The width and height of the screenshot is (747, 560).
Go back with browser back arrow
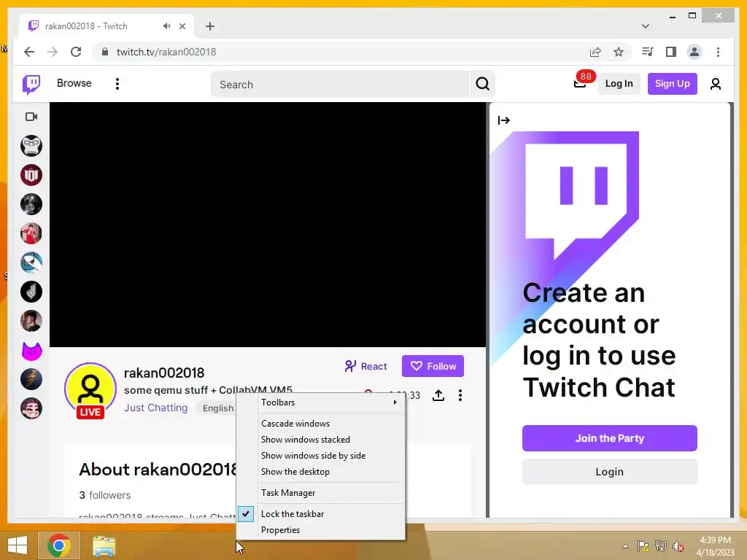point(29,52)
